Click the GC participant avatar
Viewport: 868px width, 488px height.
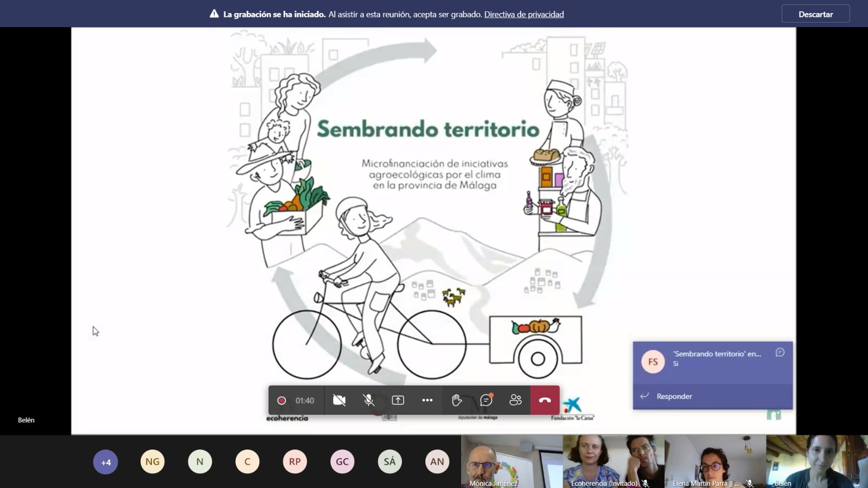[342, 461]
